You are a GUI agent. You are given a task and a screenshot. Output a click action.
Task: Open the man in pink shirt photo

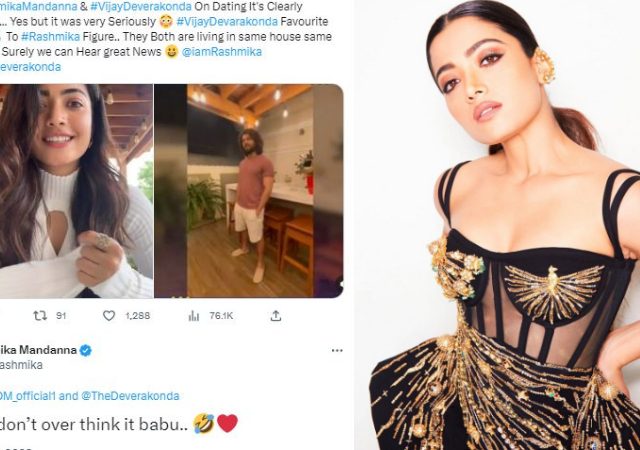(249, 191)
